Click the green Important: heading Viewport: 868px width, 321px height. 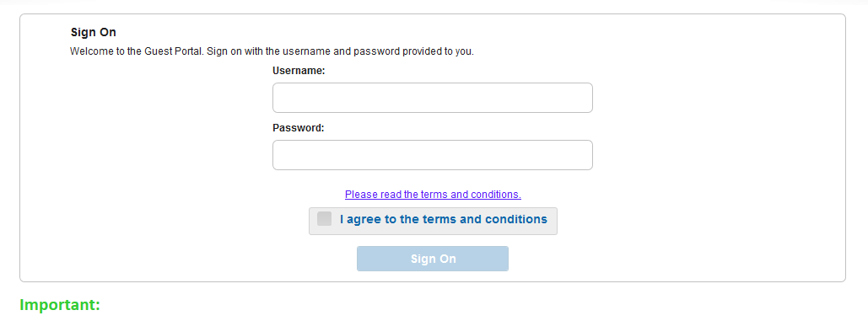60,305
